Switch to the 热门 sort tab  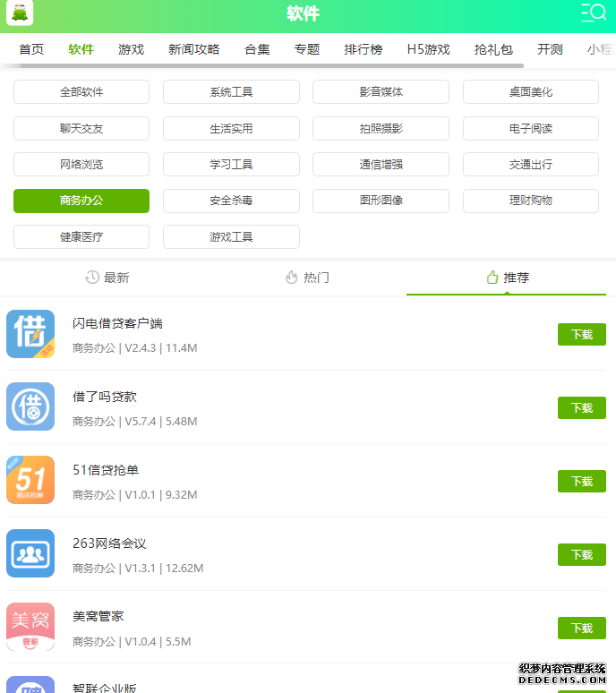(307, 278)
